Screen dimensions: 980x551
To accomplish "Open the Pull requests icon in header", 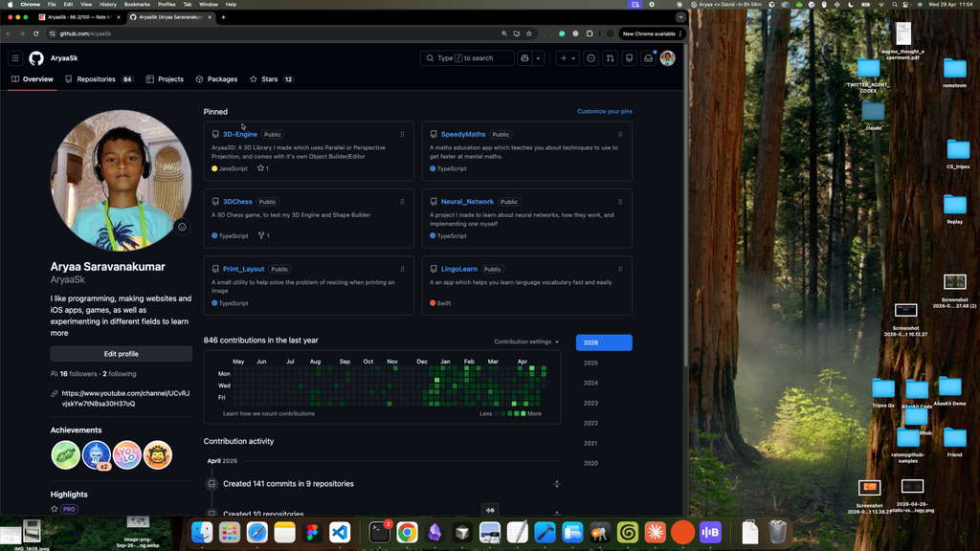I will pyautogui.click(x=610, y=58).
